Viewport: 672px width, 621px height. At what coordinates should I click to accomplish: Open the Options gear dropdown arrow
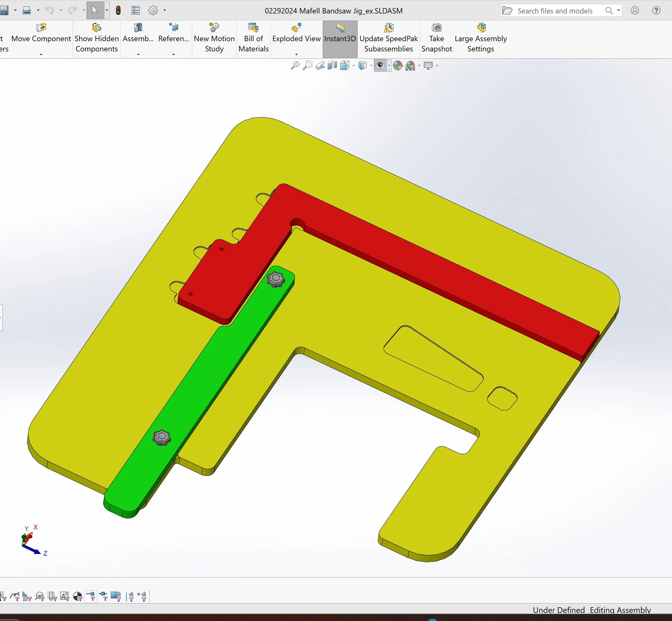click(165, 10)
